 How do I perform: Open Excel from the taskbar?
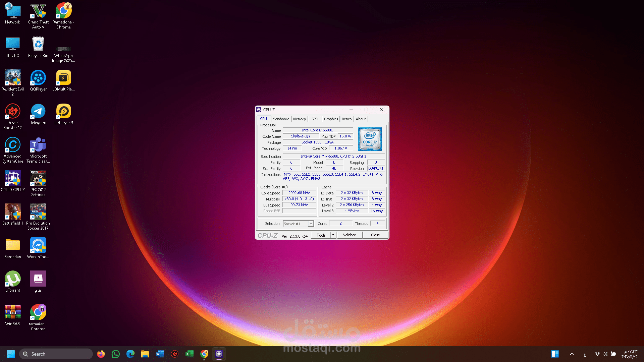click(x=190, y=354)
